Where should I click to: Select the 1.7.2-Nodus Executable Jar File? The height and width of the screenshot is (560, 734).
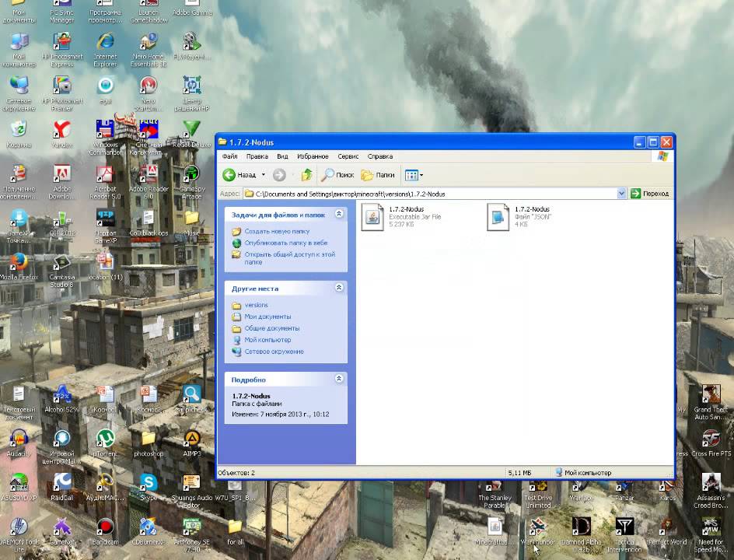click(402, 217)
